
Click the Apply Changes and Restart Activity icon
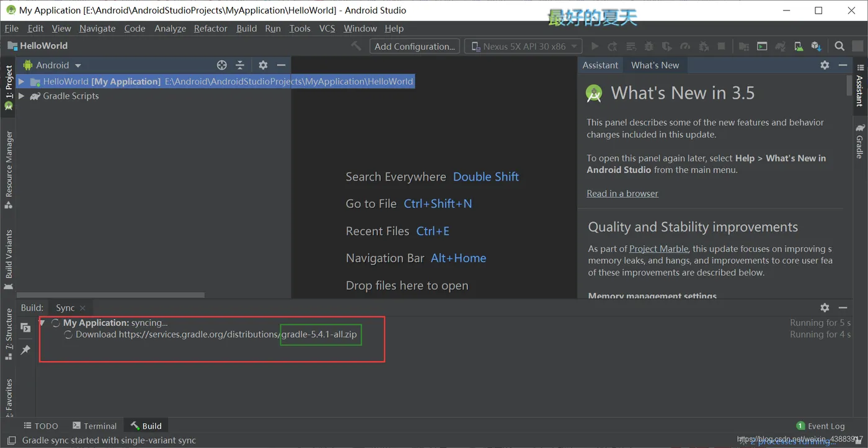pyautogui.click(x=613, y=46)
